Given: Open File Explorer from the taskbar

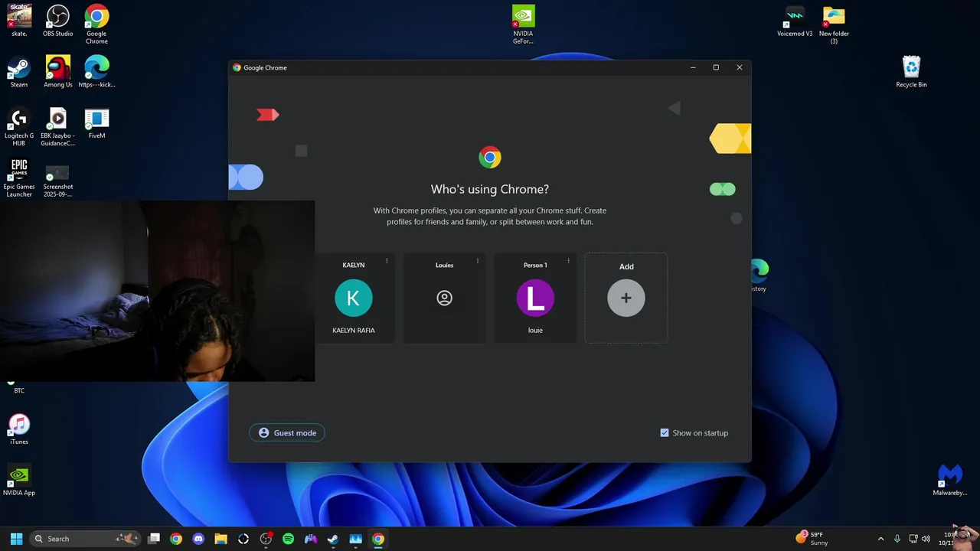Looking at the screenshot, I should 220,539.
